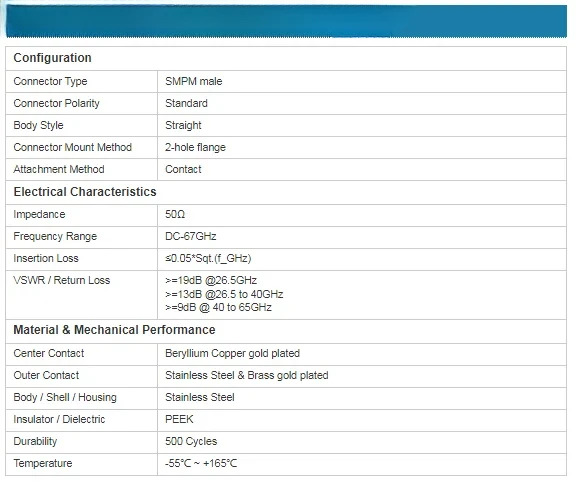Click the DC-67GHz value
Viewport: 576px width, 483px height.
point(191,236)
